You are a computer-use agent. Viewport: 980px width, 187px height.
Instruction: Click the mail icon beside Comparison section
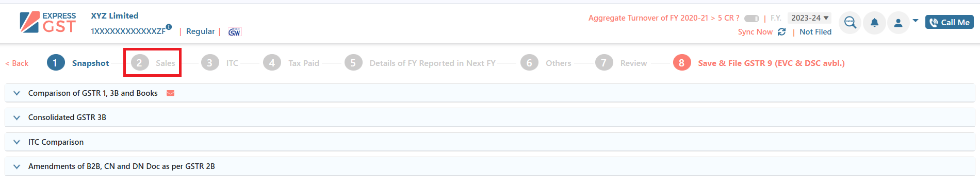pyautogui.click(x=170, y=93)
